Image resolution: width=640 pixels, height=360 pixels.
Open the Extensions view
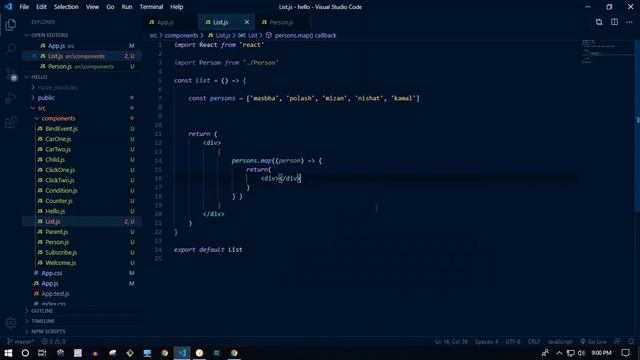tap(11, 122)
